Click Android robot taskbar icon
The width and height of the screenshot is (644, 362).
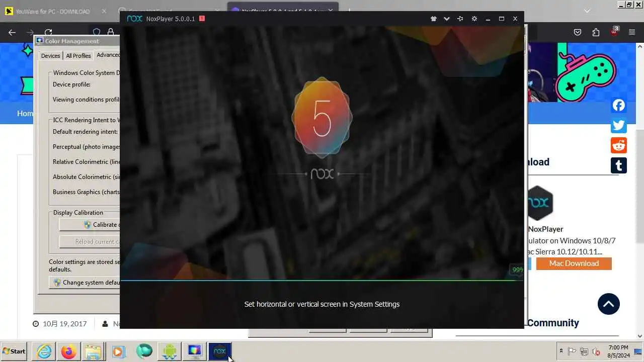(x=170, y=351)
